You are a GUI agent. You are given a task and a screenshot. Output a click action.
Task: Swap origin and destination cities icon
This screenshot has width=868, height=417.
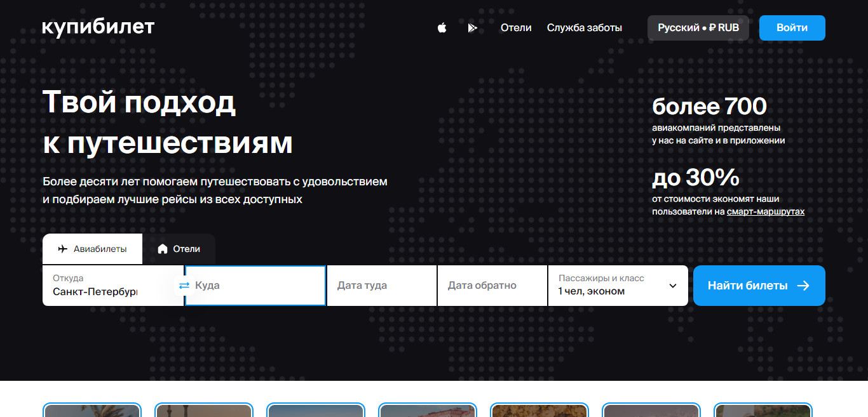[x=184, y=286]
